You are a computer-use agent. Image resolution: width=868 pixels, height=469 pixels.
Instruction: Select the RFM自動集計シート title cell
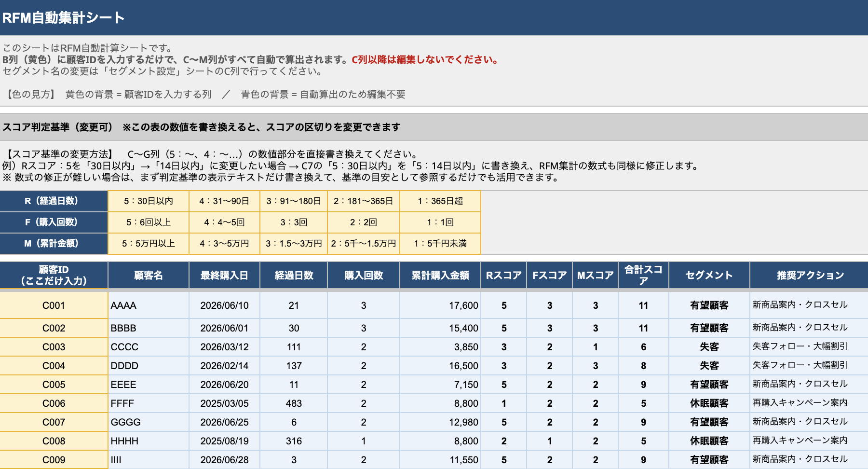[x=434, y=17]
